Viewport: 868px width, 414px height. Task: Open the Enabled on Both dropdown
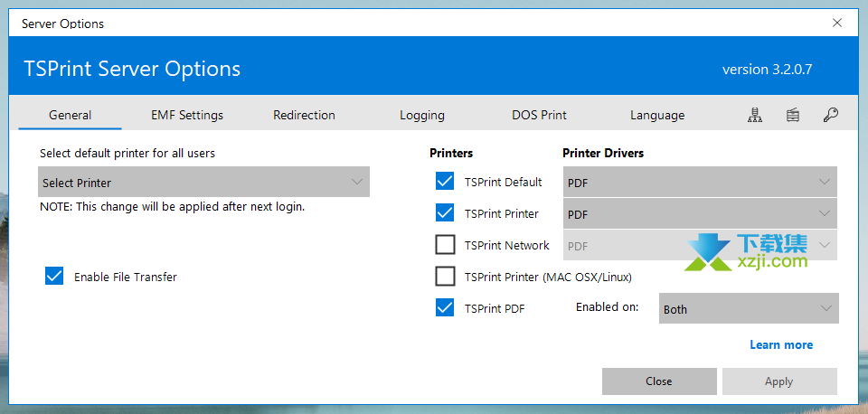point(749,308)
